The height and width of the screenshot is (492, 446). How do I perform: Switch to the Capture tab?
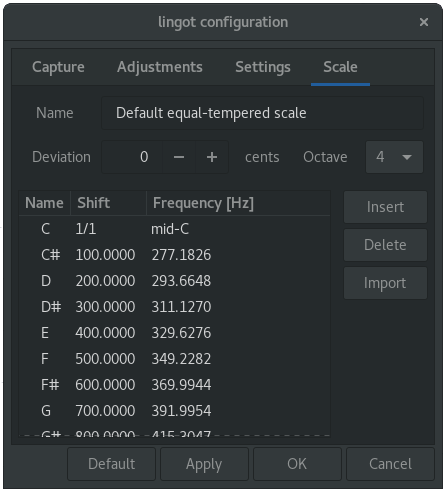(x=58, y=67)
